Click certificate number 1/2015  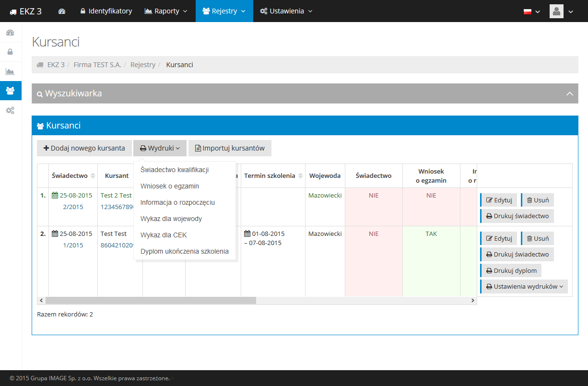(73, 246)
